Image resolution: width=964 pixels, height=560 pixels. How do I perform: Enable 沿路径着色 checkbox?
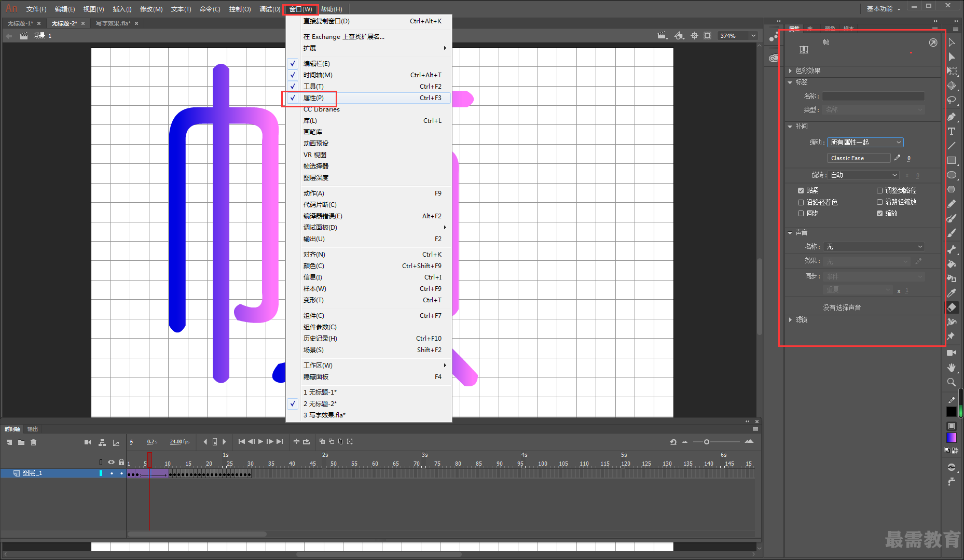pos(801,202)
